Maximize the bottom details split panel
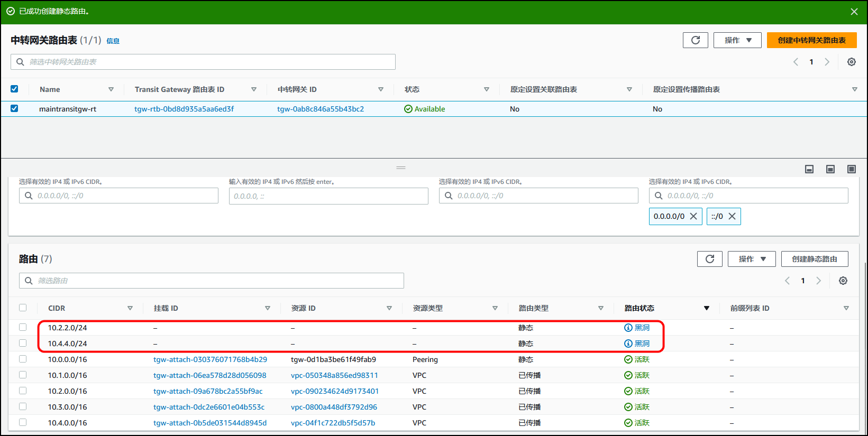Image resolution: width=868 pixels, height=436 pixels. [851, 169]
